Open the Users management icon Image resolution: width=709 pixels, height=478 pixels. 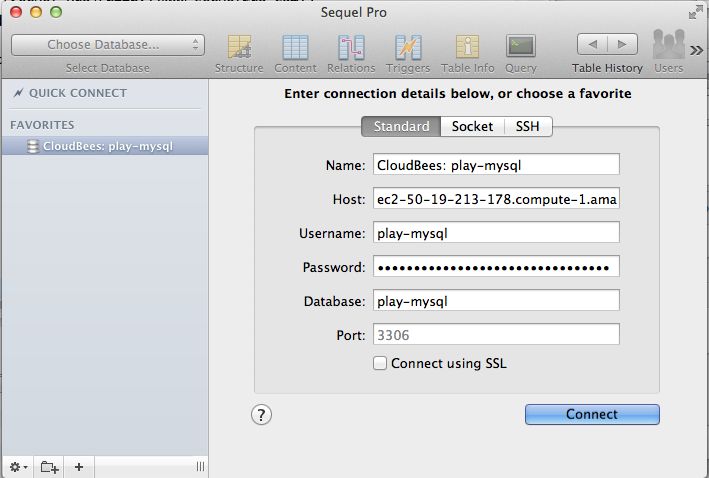668,52
